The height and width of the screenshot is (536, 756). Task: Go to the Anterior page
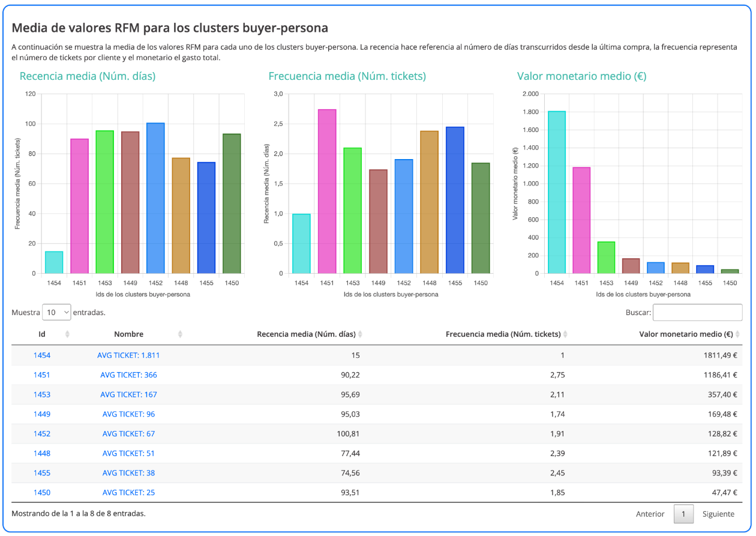[650, 514]
